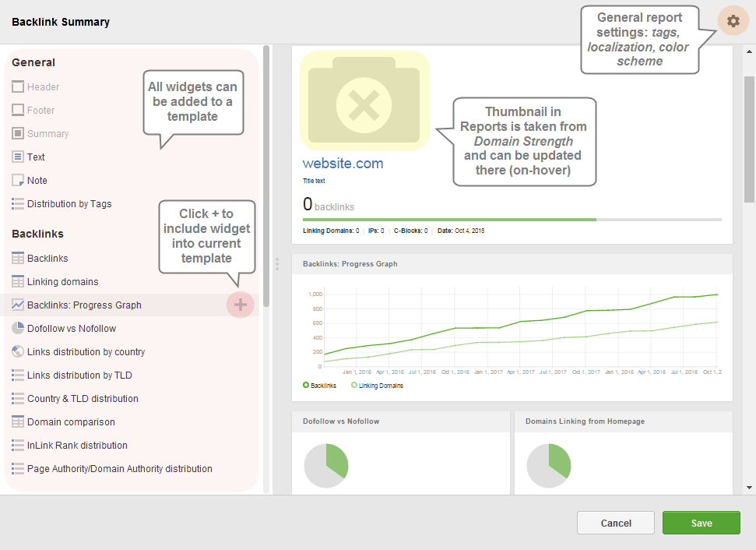Click the website thumbnail placeholder image
756x550 pixels.
pos(365,100)
